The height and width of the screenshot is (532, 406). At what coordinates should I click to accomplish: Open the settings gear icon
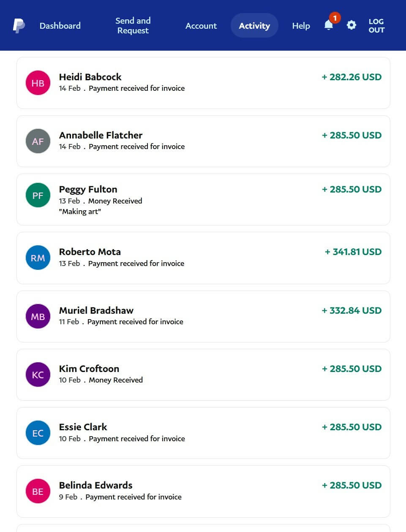click(x=351, y=25)
